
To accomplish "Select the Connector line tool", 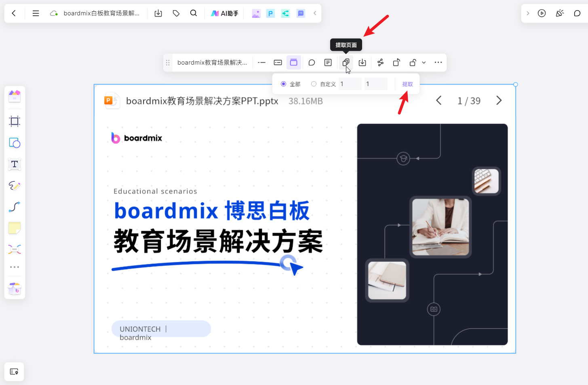I will pyautogui.click(x=15, y=207).
